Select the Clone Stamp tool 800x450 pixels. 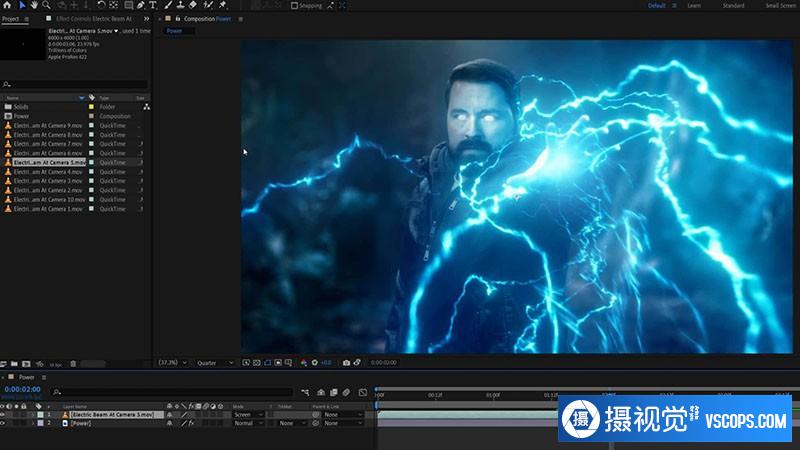[180, 5]
